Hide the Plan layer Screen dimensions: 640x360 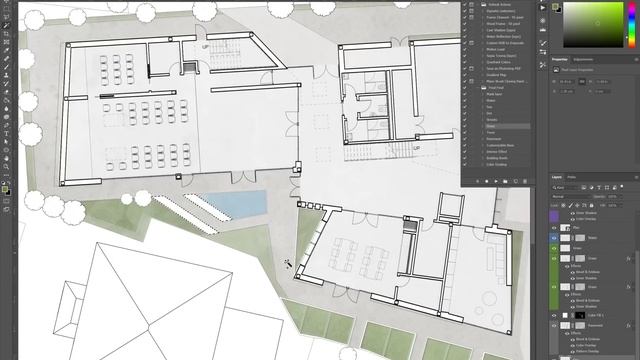[x=554, y=228]
